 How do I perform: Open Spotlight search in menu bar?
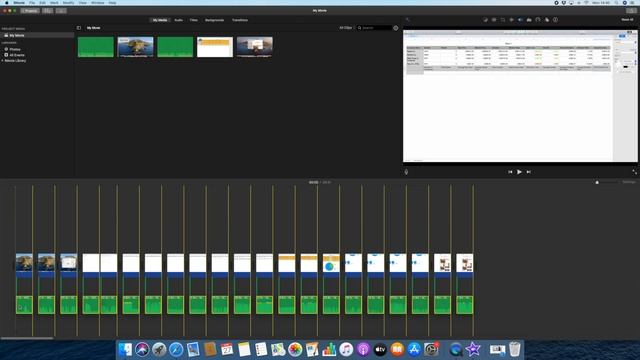[617, 3]
